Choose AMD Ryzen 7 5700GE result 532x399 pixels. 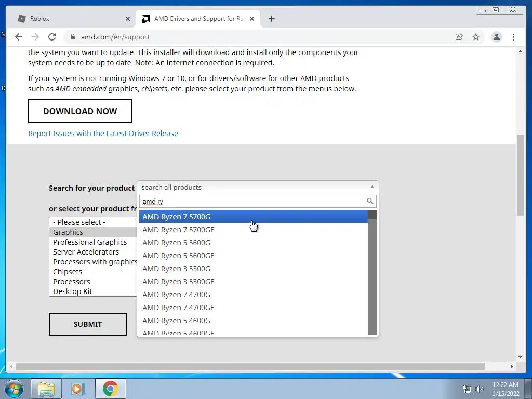(253, 230)
